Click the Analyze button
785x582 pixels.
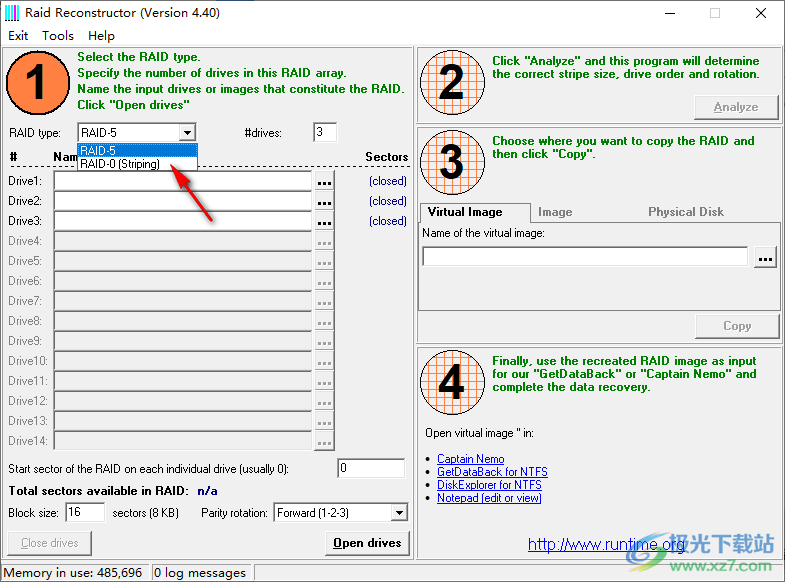point(736,107)
